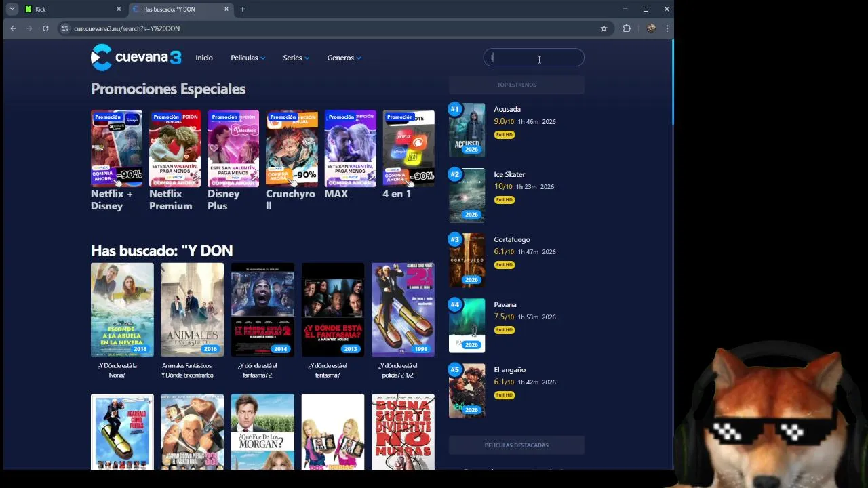This screenshot has height=488, width=868.
Task: Click the Acusada title
Action: [507, 109]
